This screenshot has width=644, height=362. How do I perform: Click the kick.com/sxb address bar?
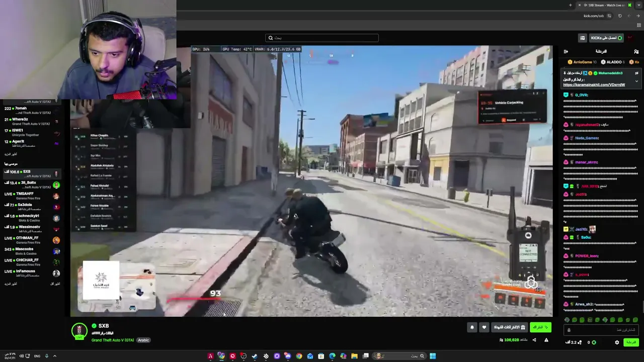click(x=593, y=16)
